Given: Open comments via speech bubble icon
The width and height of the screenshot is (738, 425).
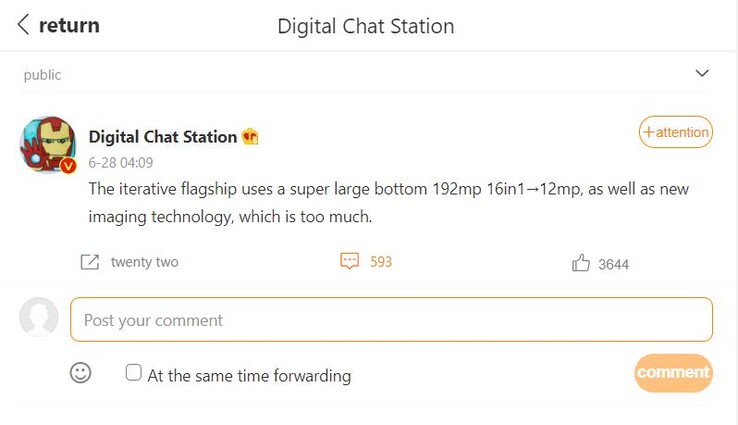Looking at the screenshot, I should pos(349,261).
